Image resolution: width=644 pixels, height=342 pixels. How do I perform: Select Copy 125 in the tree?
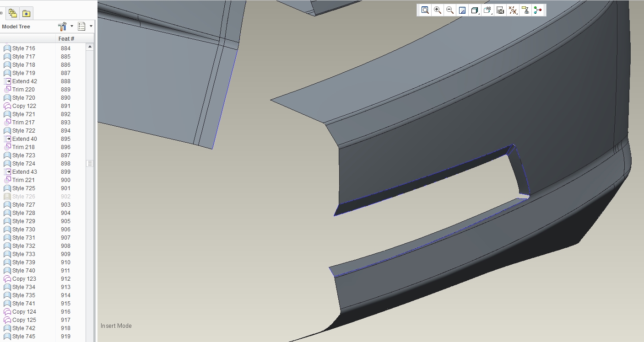[24, 320]
